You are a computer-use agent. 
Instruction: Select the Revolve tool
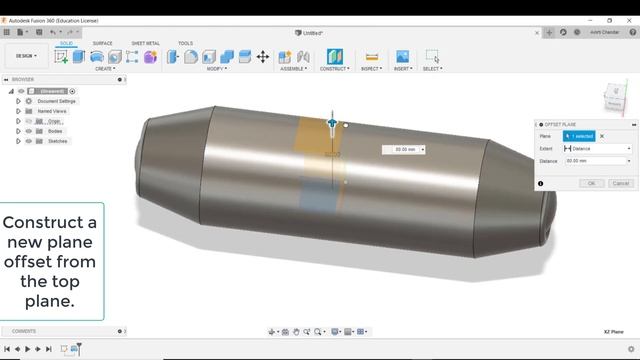(97, 57)
